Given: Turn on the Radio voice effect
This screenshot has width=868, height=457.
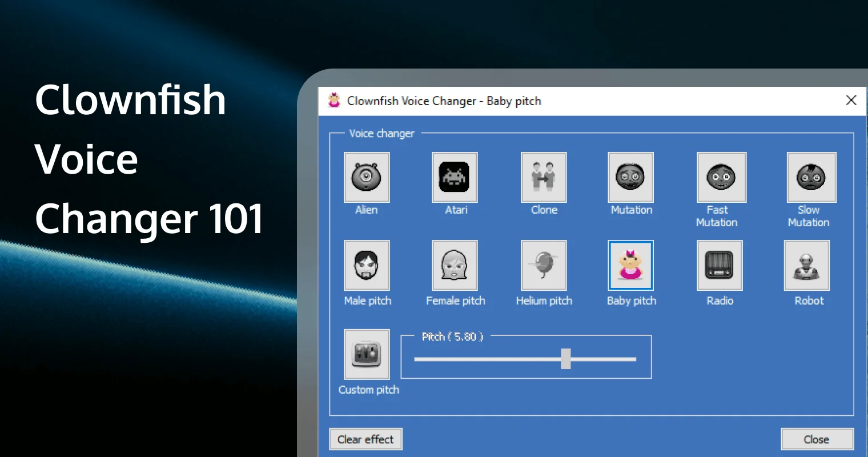Looking at the screenshot, I should pos(720,266).
